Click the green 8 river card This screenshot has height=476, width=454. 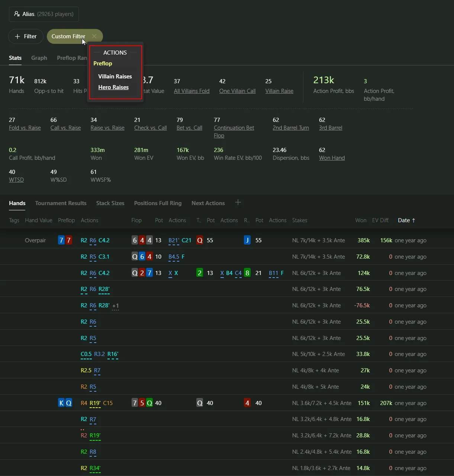[247, 273]
